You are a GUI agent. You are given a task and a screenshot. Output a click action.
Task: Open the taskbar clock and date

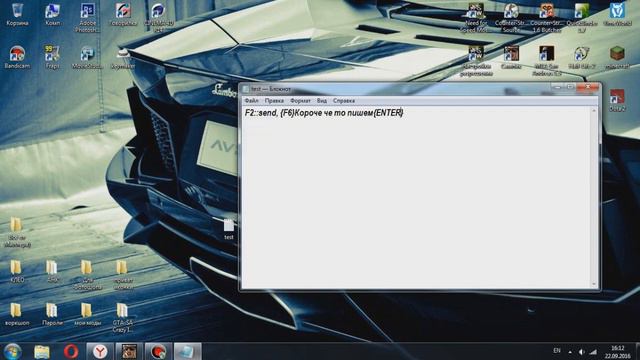pyautogui.click(x=618, y=352)
